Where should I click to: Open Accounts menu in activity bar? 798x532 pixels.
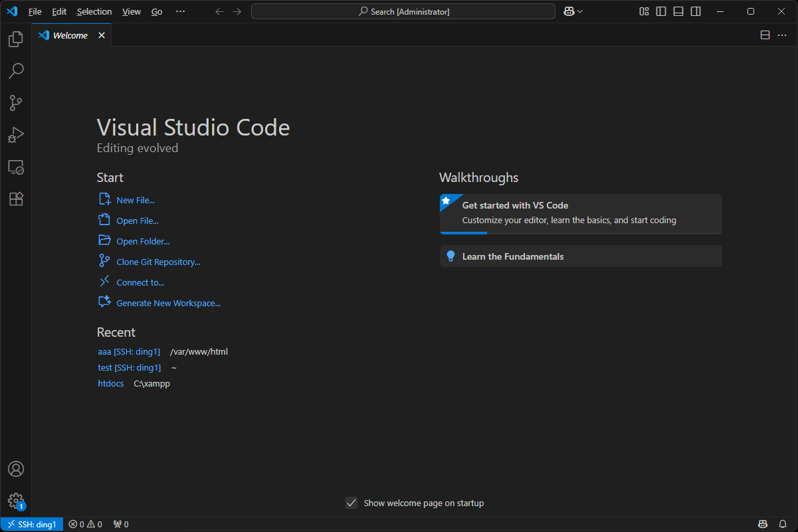click(x=16, y=469)
